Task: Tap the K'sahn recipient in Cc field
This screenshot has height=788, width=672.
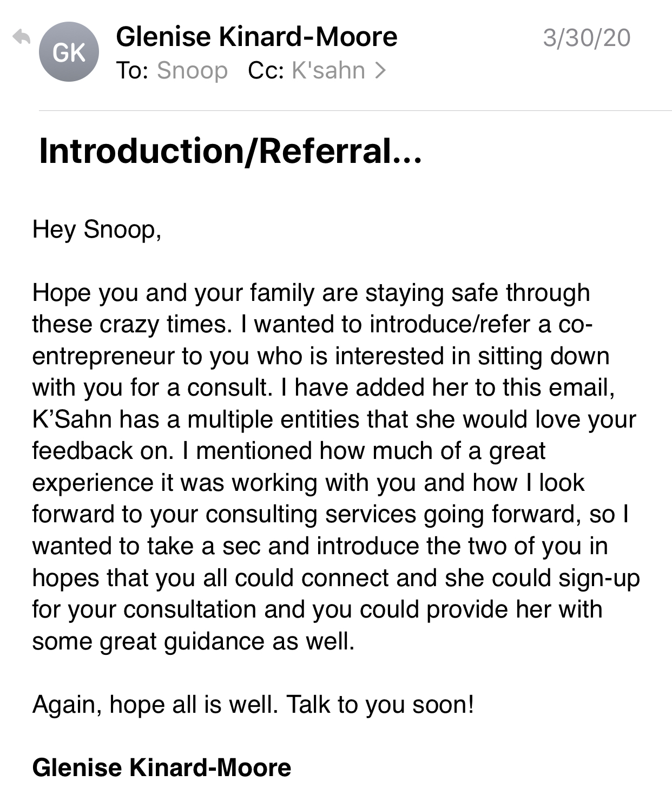Action: 328,70
